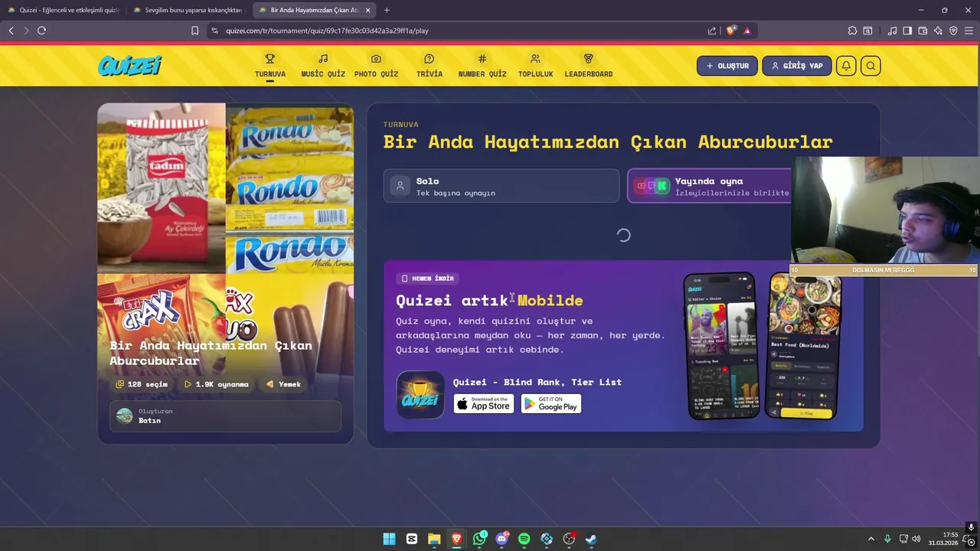Viewport: 980px width, 551px height.
Task: Open the site search magnifier icon
Action: coord(871,66)
